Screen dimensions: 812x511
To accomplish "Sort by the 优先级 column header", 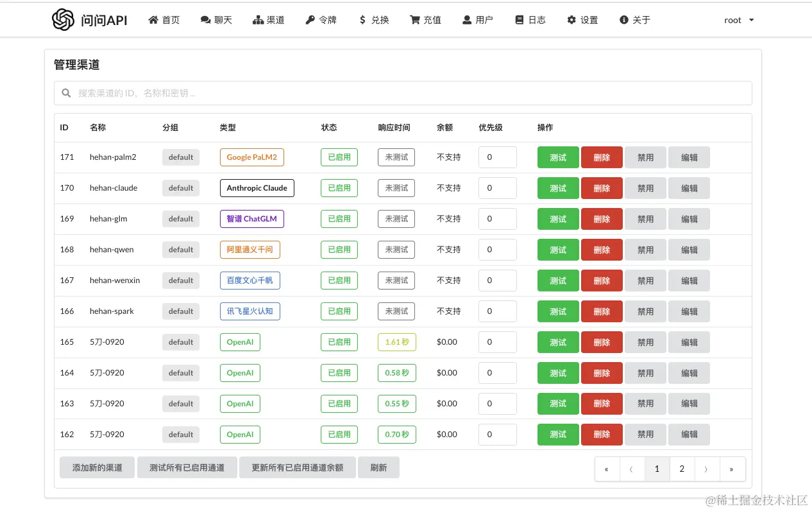I will [x=491, y=128].
